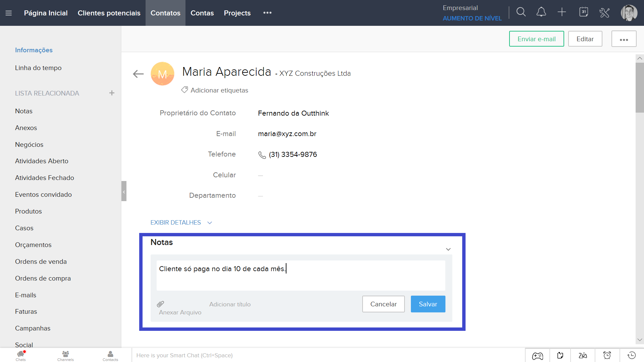The height and width of the screenshot is (362, 644).
Task: Save the note with Salvar button
Action: coord(428,304)
